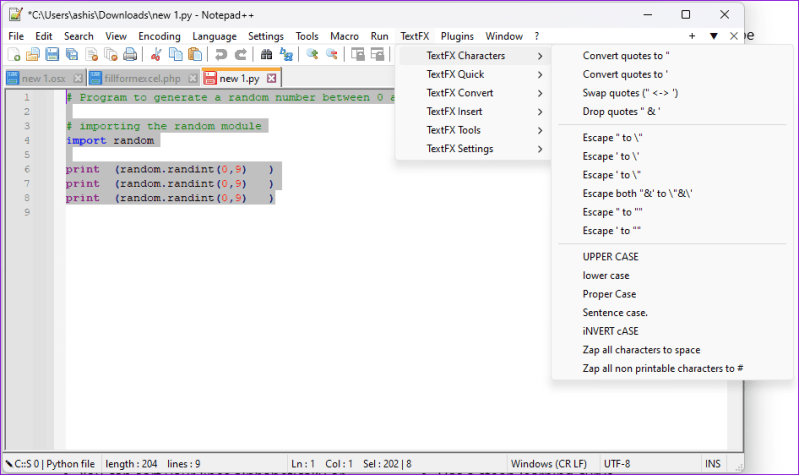Open the Macro menu
The width and height of the screenshot is (799, 475).
pos(344,36)
